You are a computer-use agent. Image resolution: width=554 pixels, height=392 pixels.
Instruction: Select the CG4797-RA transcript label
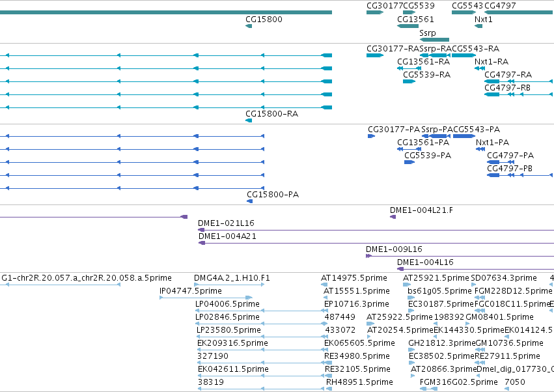[x=508, y=75]
